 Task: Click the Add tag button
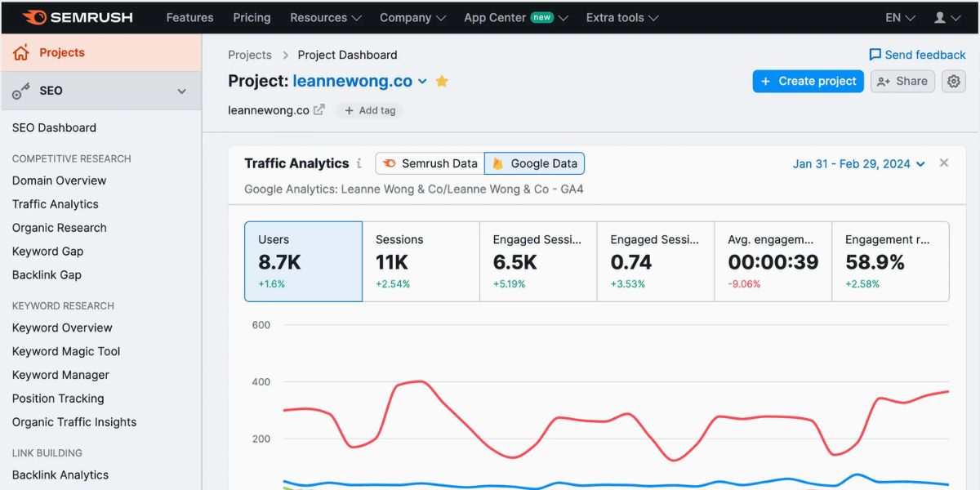coord(369,110)
